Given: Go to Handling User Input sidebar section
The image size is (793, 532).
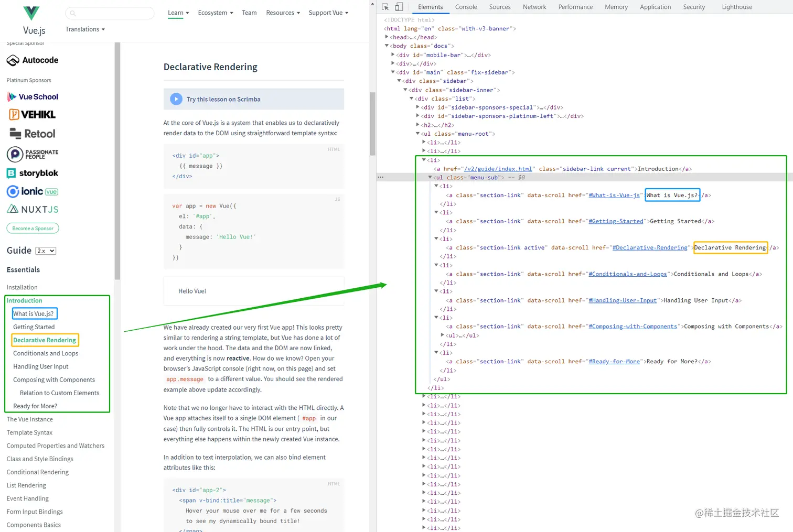Looking at the screenshot, I should click(41, 366).
